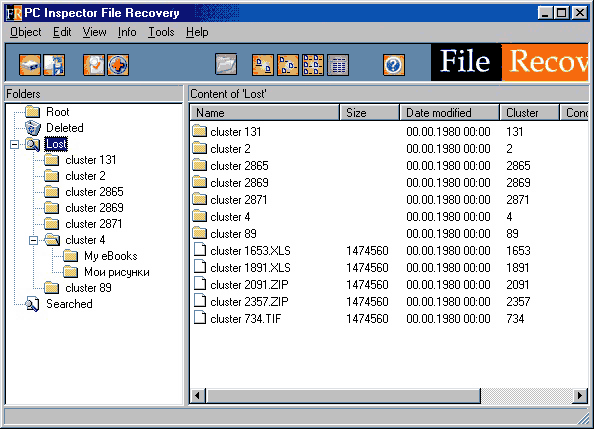Viewport: 594px width, 429px height.
Task: Click the Save to floppy-disk toolbar icon
Action: pyautogui.click(x=54, y=65)
